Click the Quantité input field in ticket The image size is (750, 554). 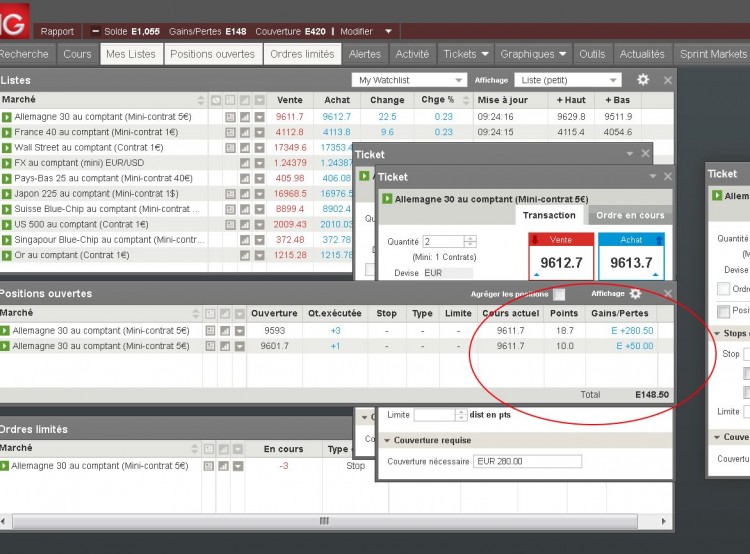click(443, 242)
